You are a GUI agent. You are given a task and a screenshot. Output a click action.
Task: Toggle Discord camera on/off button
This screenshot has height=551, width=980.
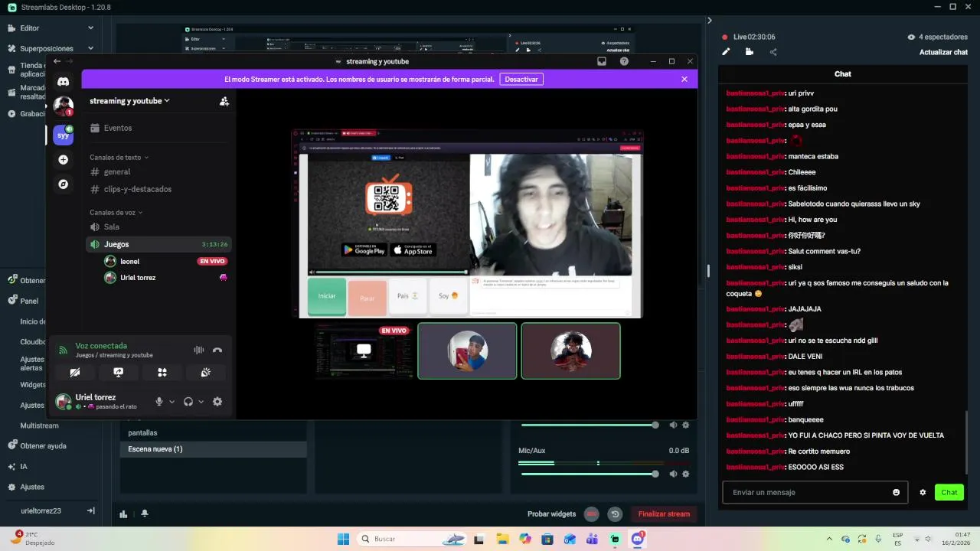coord(75,373)
